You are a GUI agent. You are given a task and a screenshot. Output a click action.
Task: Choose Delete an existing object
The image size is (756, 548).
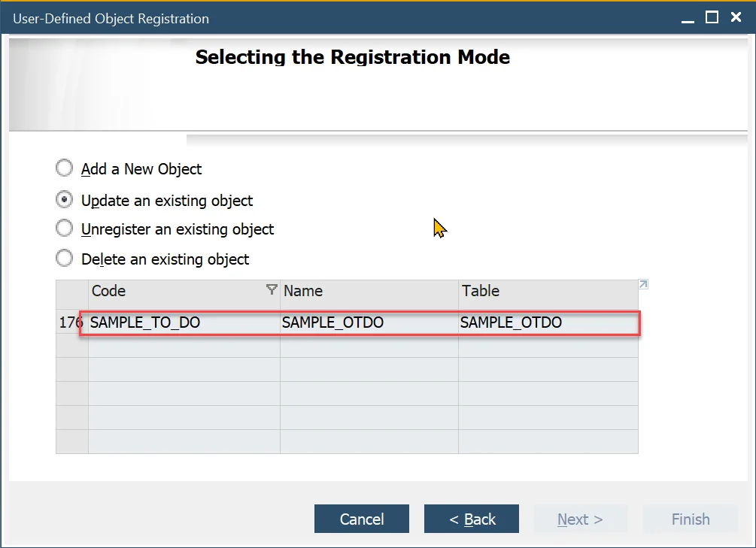click(65, 259)
